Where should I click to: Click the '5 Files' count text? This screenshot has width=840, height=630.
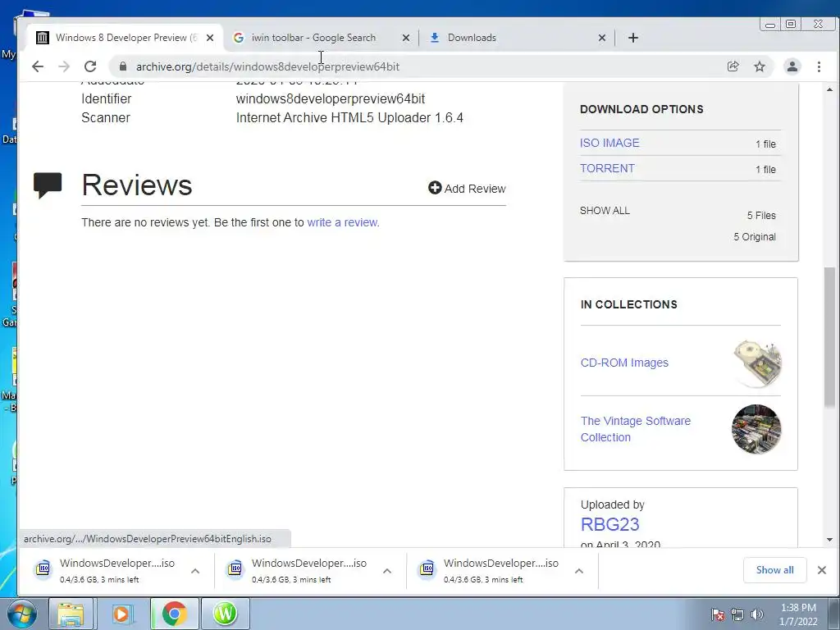tap(761, 216)
